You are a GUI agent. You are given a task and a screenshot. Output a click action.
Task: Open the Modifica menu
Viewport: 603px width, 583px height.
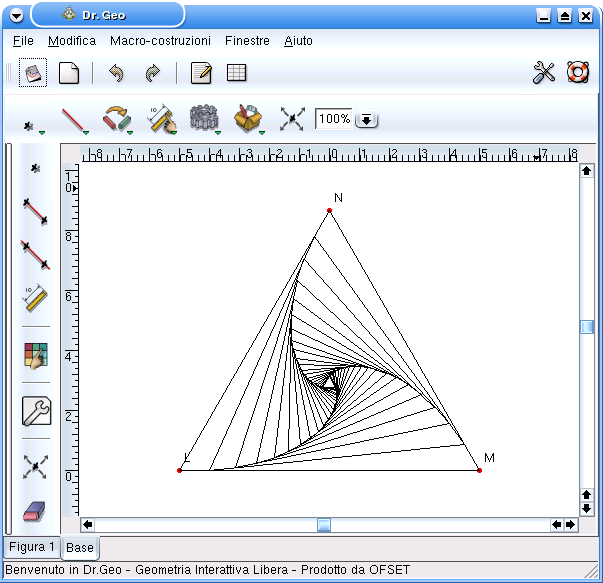[x=72, y=41]
